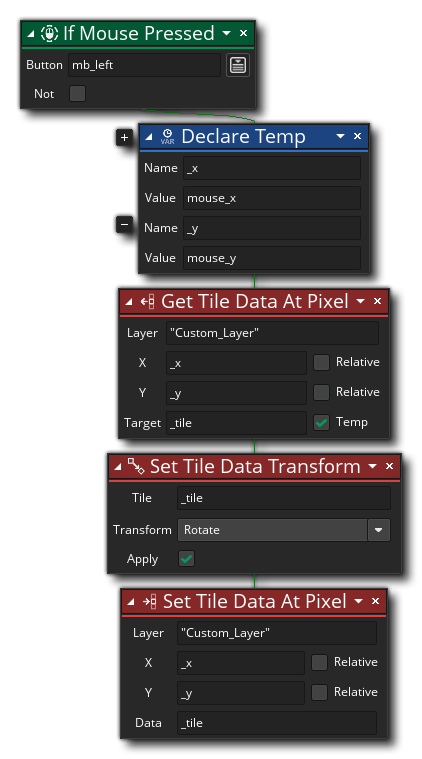Close the Get Tile Data At Pixel node
The height and width of the screenshot is (759, 422).
click(x=377, y=301)
